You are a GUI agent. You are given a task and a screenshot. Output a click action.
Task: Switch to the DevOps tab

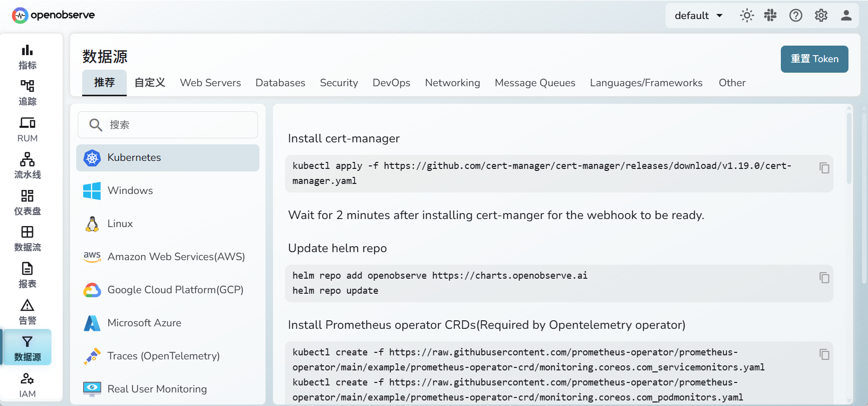pyautogui.click(x=391, y=83)
